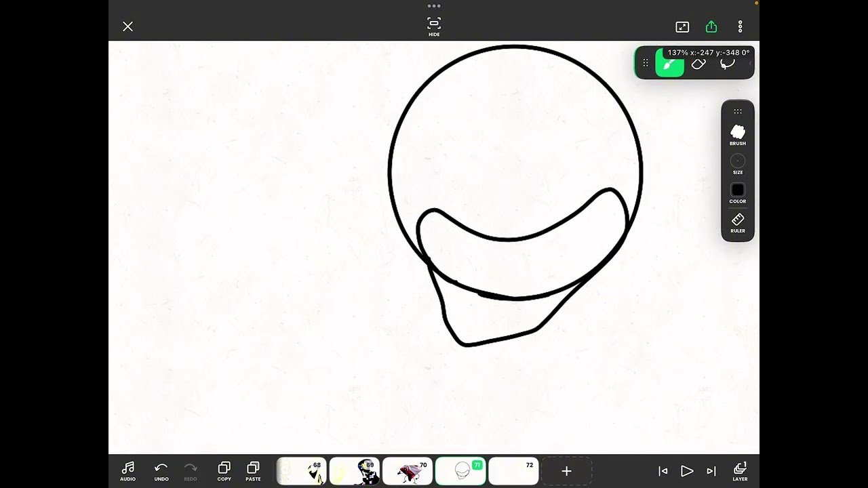Jump to the next frame
The width and height of the screenshot is (868, 488).
(711, 471)
